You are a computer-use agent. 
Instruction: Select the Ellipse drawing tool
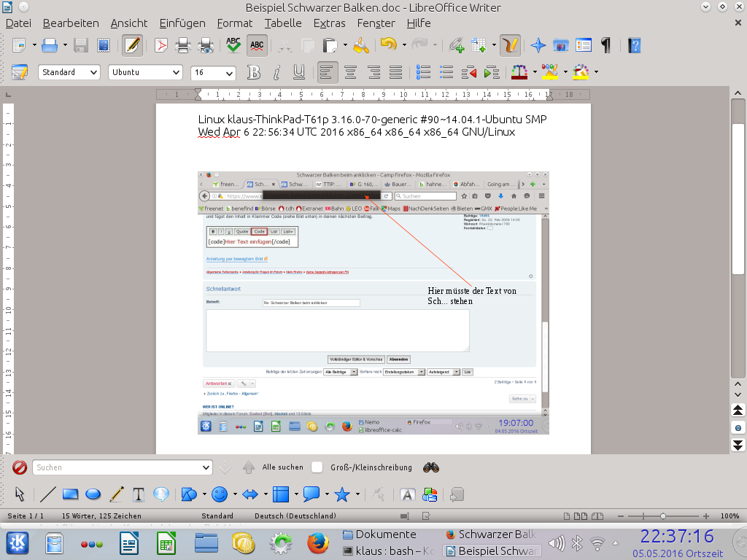point(93,494)
